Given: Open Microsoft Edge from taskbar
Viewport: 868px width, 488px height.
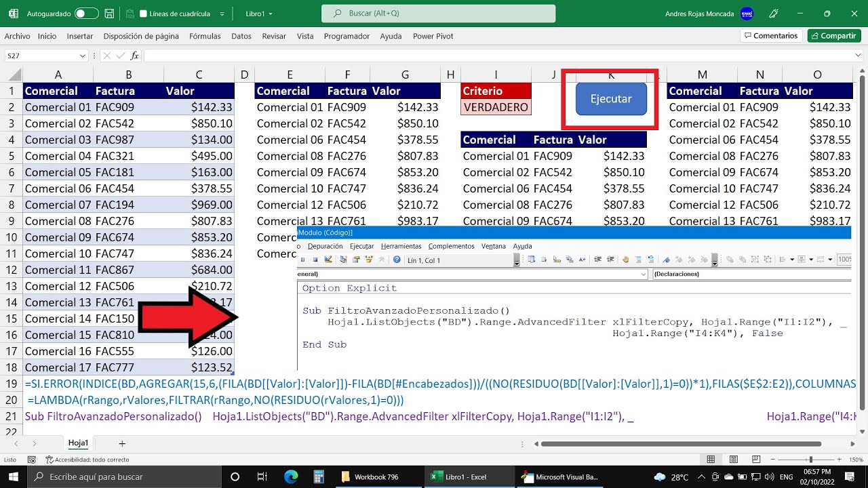Looking at the screenshot, I should [291, 476].
